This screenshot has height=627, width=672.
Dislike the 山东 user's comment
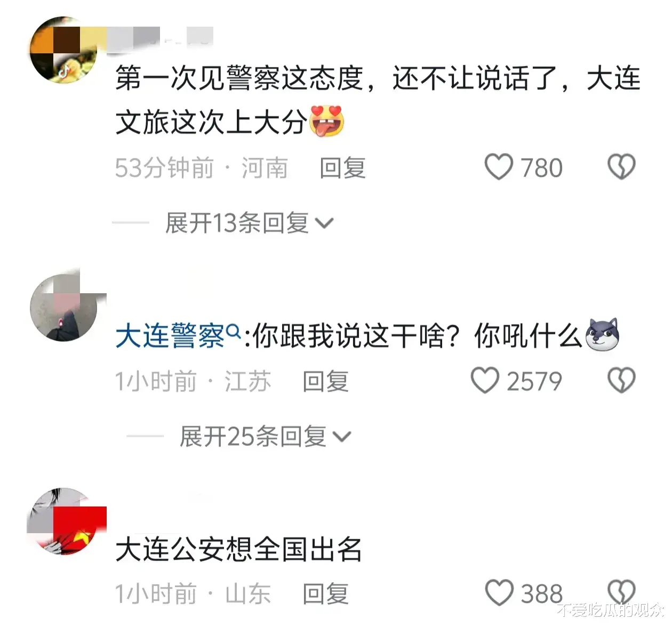tap(621, 592)
